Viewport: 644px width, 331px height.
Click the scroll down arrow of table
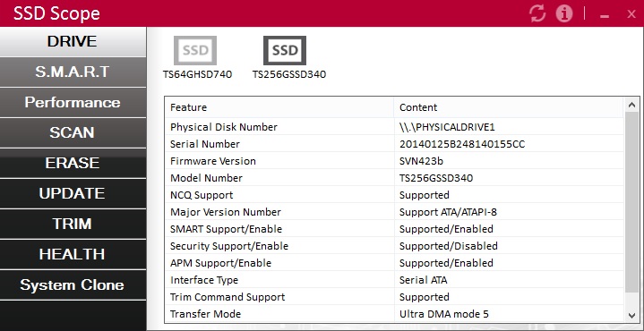tap(631, 315)
